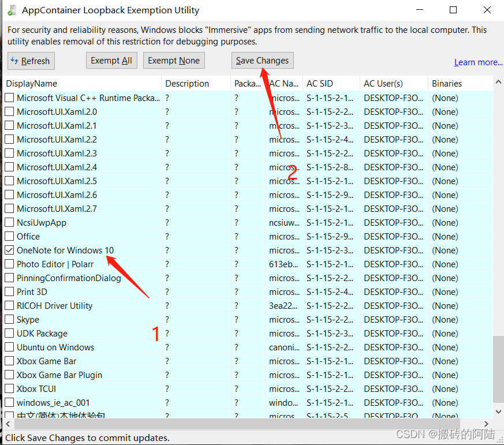Click the Binaries column header

click(x=460, y=84)
